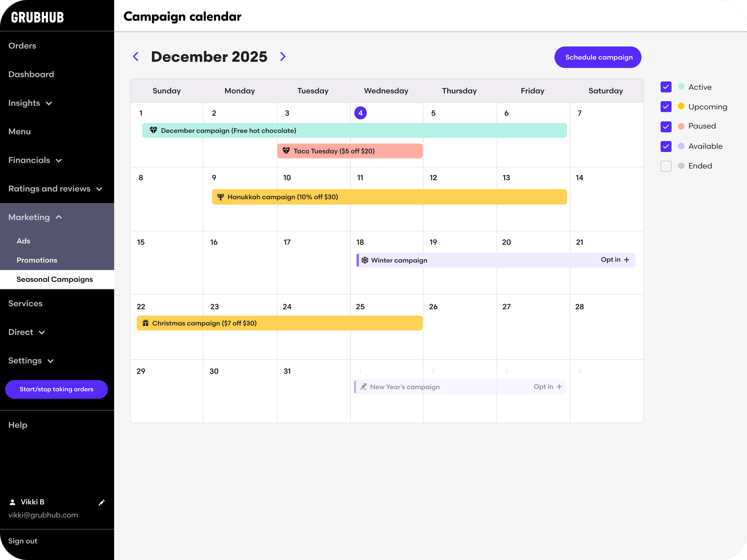Click the gift icon on Christmas campaign
This screenshot has height=560, width=747.
146,323
